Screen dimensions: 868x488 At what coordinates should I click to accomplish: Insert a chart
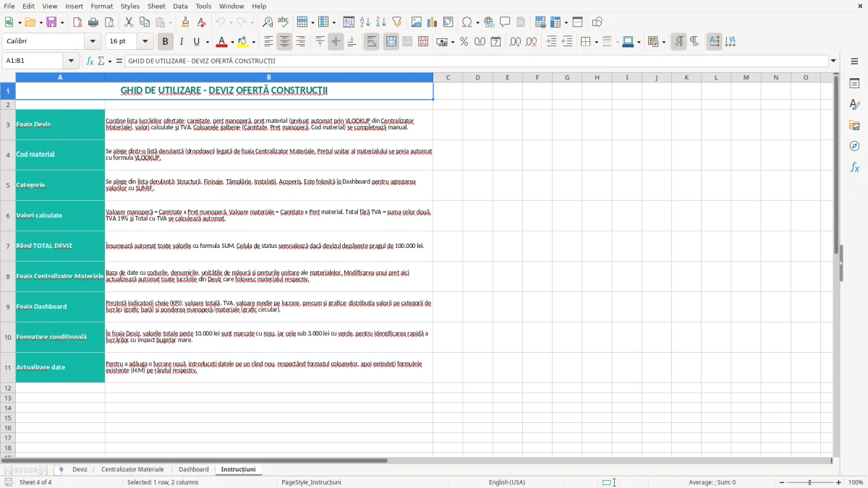click(433, 22)
